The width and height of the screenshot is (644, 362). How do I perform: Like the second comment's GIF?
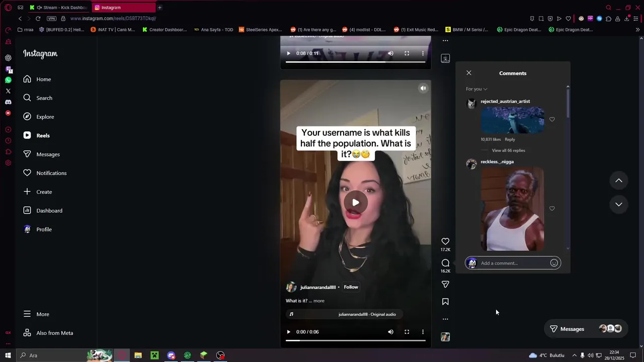pyautogui.click(x=552, y=208)
